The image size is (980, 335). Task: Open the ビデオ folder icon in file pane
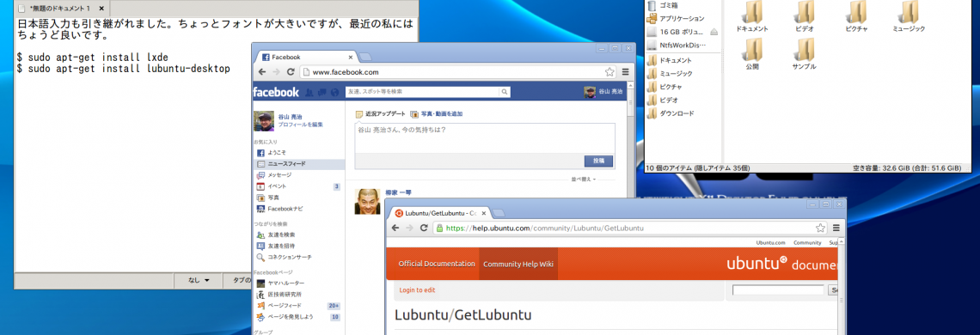[804, 13]
